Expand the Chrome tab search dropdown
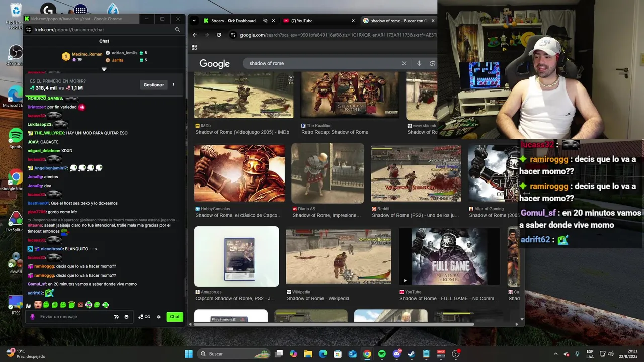 [x=194, y=21]
